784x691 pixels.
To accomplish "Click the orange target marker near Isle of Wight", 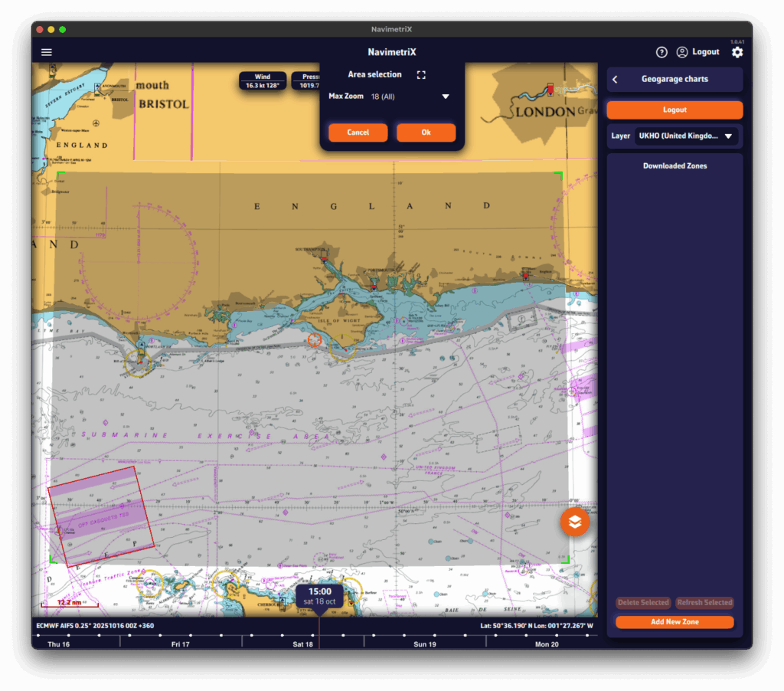I will pos(314,339).
